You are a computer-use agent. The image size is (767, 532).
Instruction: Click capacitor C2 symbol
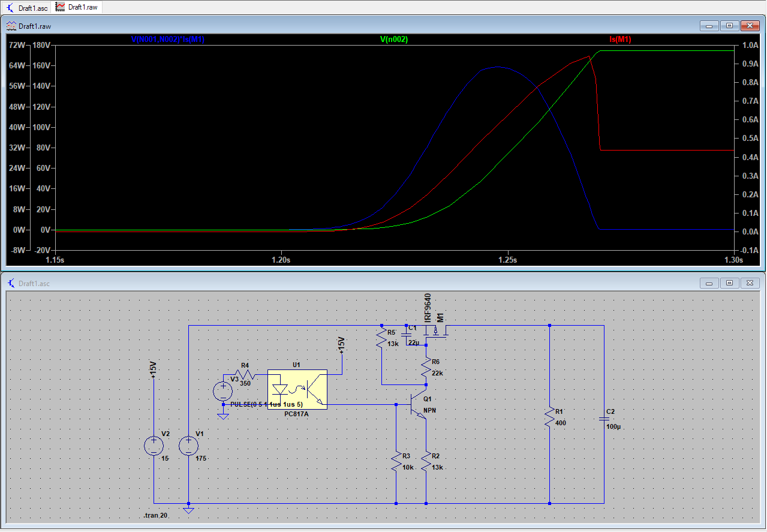604,419
